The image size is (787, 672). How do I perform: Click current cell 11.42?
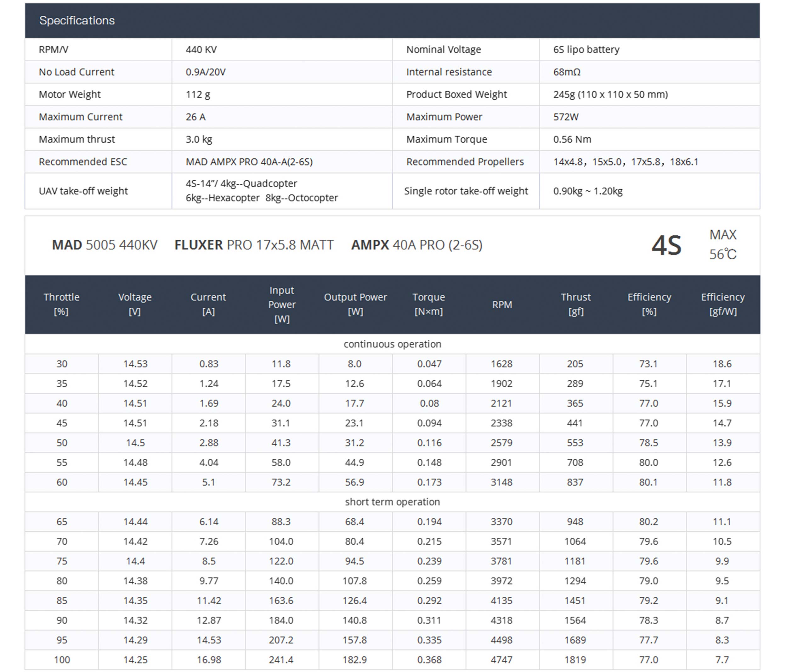tap(208, 601)
